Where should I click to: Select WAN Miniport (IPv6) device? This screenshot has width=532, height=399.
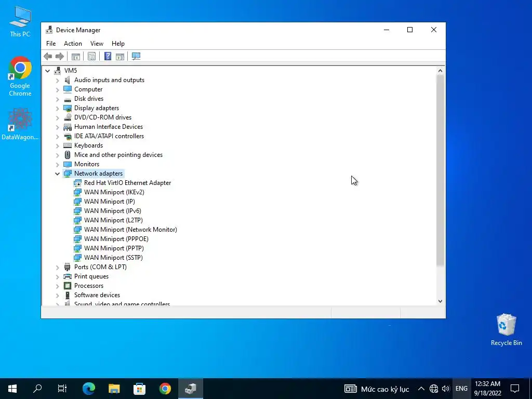pos(112,211)
